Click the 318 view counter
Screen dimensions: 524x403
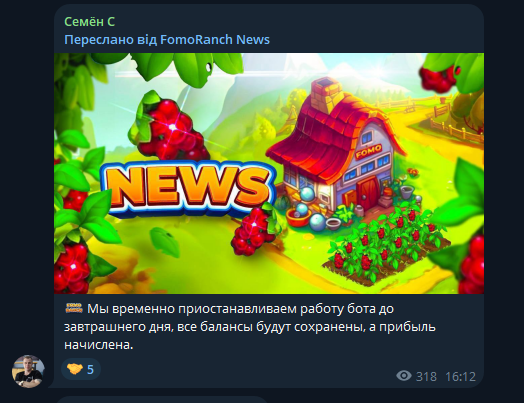(x=426, y=377)
